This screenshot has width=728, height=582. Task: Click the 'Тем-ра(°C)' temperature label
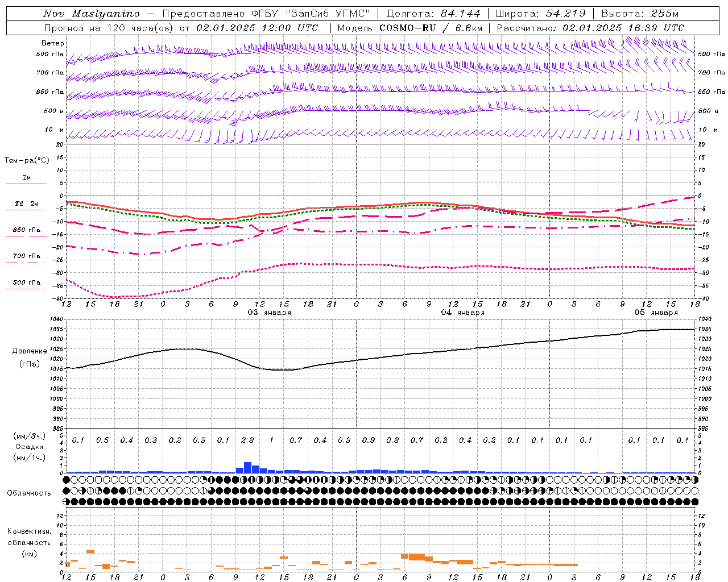pyautogui.click(x=27, y=161)
